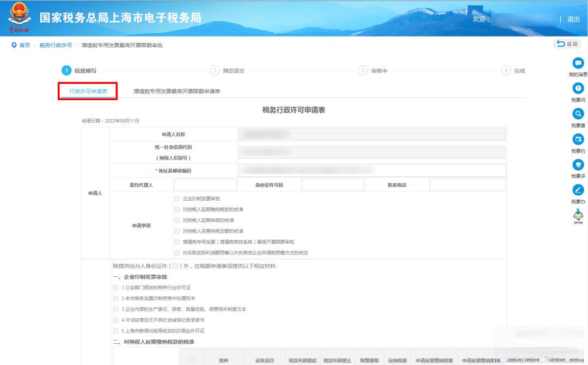Open the 我要查 search icon

coord(578,114)
